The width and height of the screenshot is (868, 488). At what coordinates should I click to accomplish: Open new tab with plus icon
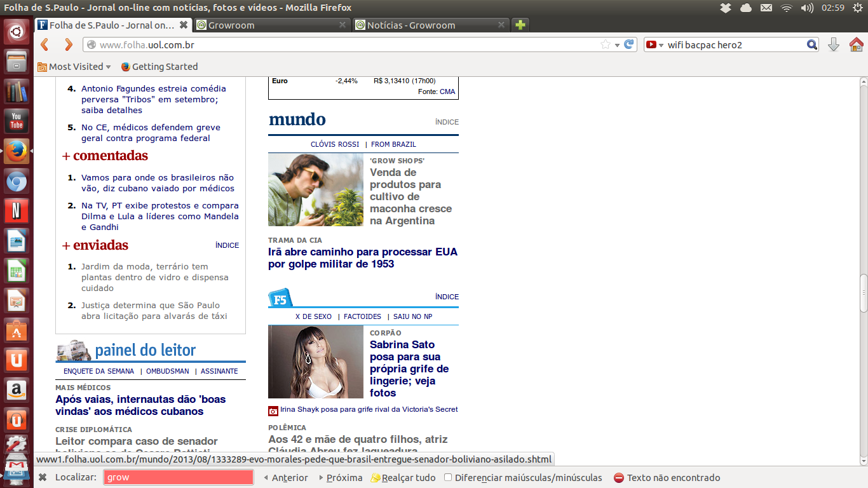[520, 25]
